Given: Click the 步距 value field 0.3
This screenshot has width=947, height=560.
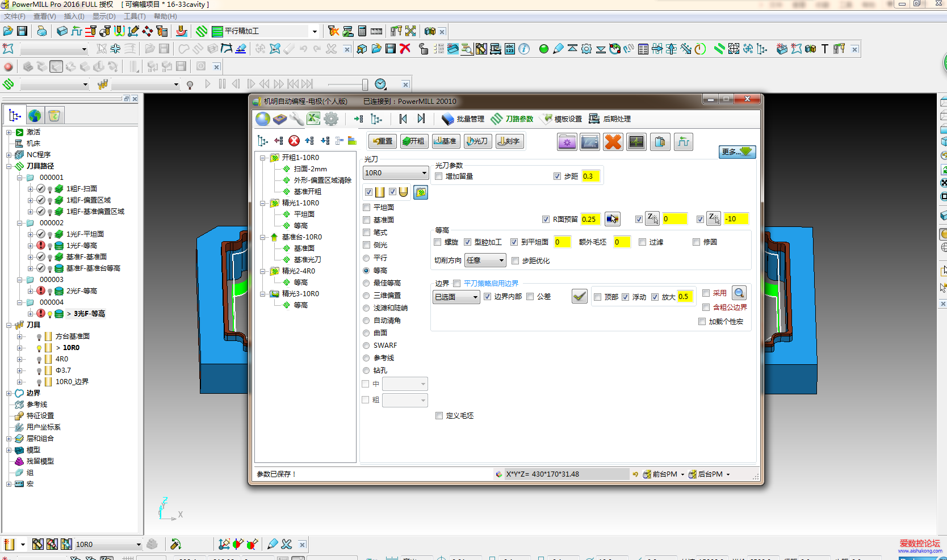Looking at the screenshot, I should [590, 176].
